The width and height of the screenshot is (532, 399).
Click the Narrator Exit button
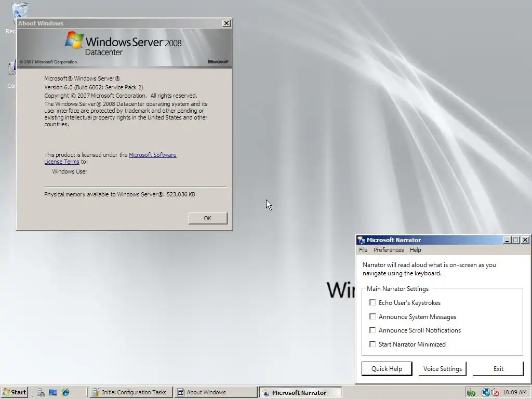(x=498, y=369)
